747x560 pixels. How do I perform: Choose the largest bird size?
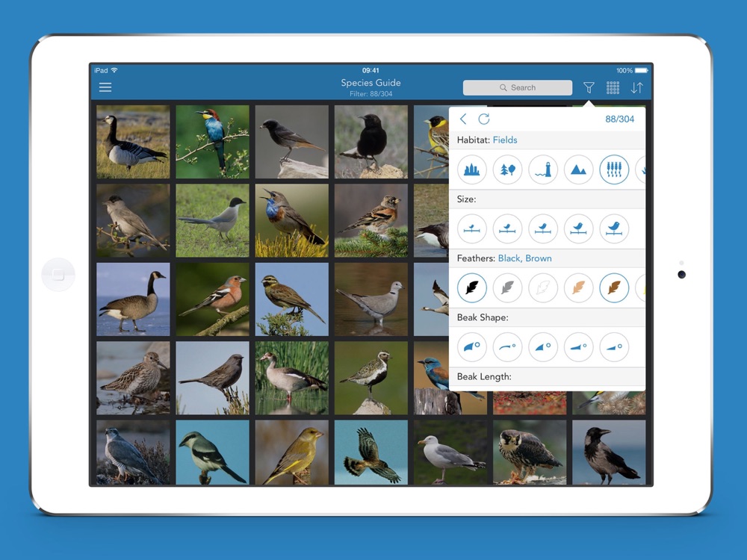point(614,228)
